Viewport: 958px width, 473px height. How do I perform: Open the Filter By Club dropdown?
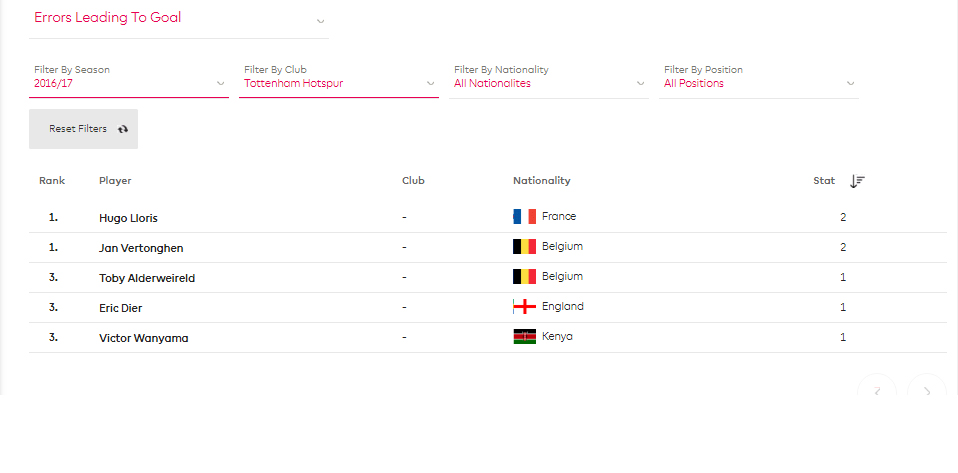pyautogui.click(x=339, y=78)
